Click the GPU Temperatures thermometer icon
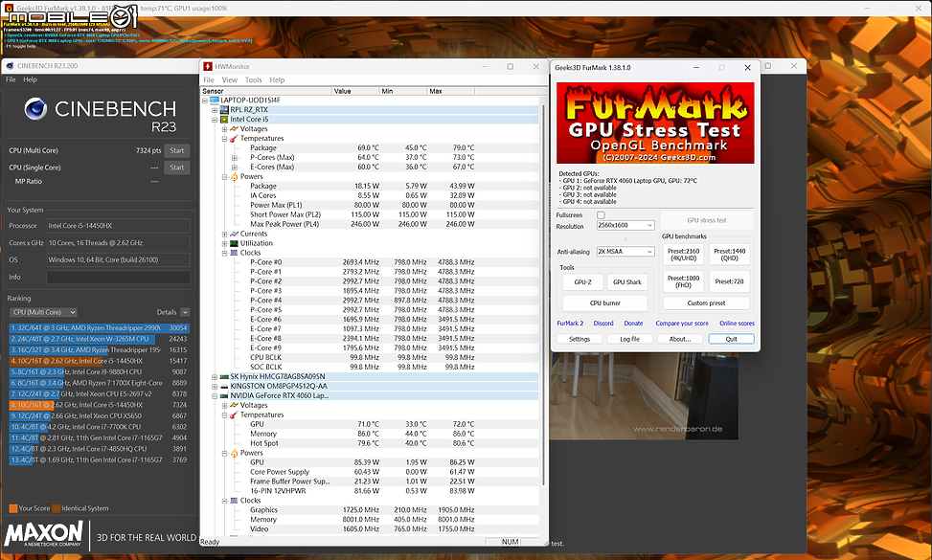This screenshot has height=560, width=932. tap(234, 414)
